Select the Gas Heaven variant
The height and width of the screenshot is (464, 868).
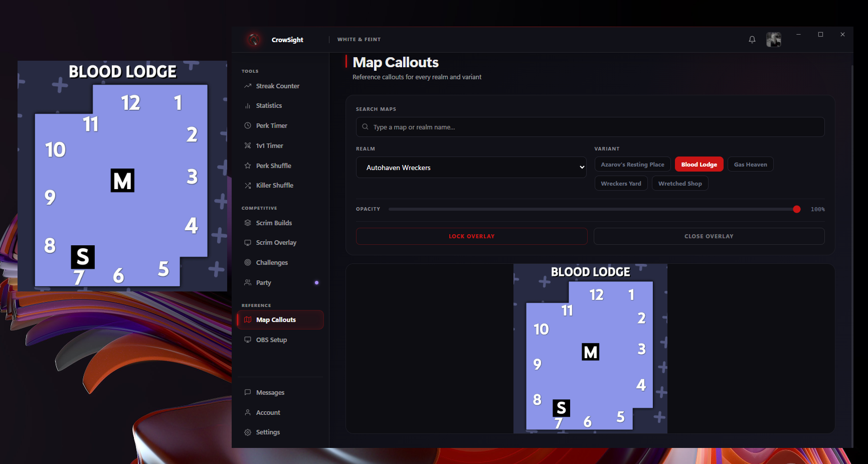(x=750, y=164)
